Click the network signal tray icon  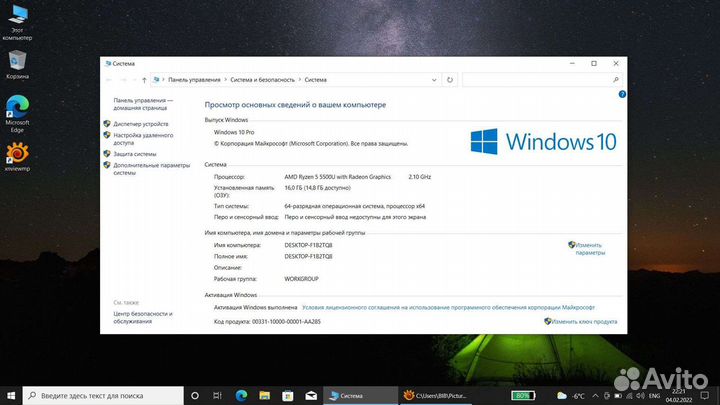coord(630,395)
